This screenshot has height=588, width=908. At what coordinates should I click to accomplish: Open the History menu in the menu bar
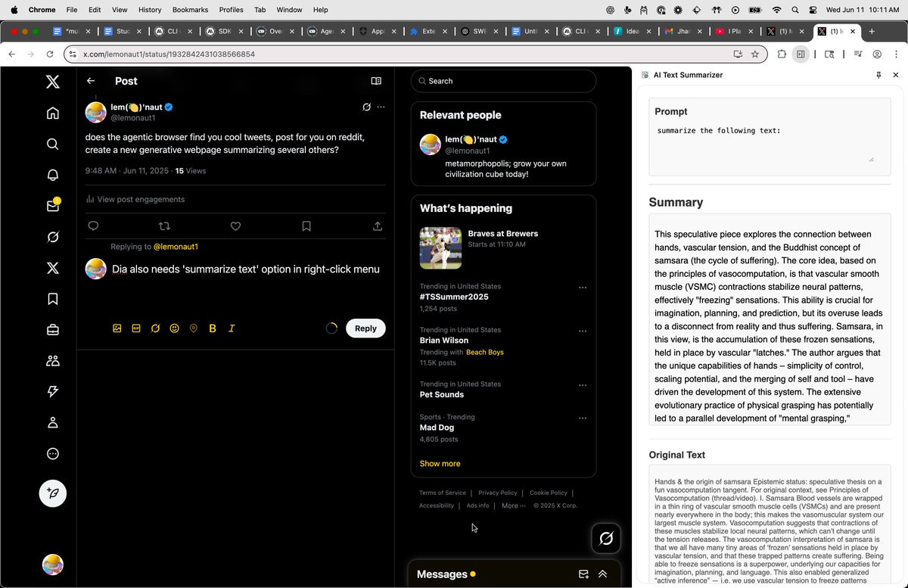click(149, 10)
